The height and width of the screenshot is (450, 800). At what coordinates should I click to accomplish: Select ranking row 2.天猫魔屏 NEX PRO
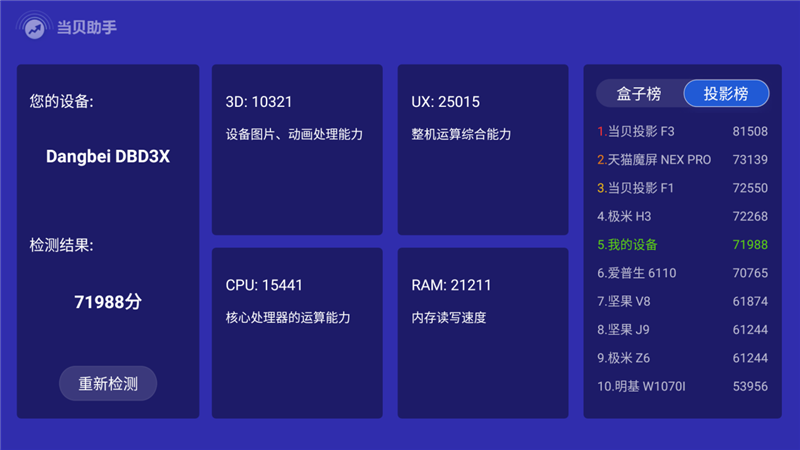pyautogui.click(x=682, y=160)
